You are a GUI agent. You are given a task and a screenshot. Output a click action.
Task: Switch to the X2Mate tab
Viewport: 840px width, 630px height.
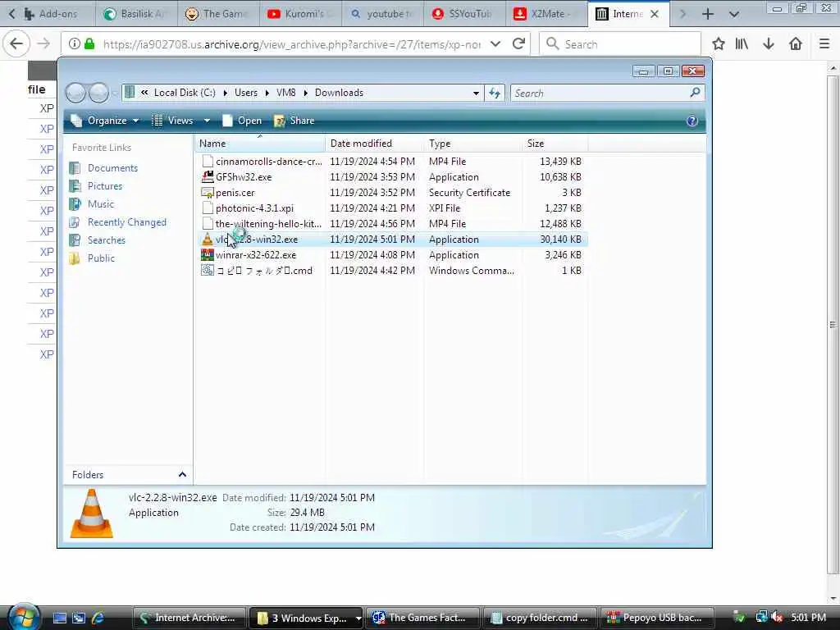[x=546, y=14]
